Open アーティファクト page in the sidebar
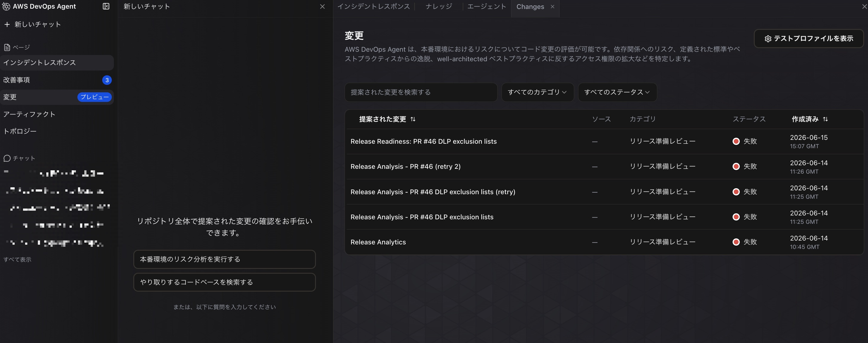 [x=56, y=114]
